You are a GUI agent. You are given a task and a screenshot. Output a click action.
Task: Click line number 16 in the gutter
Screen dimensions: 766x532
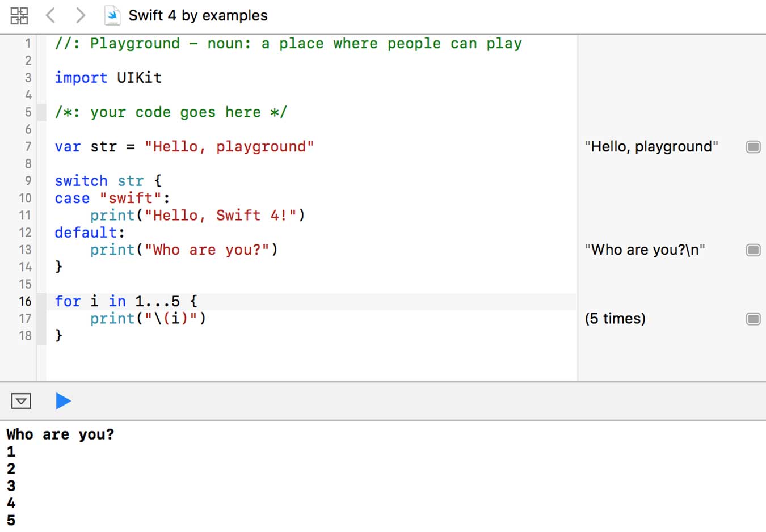(x=25, y=301)
